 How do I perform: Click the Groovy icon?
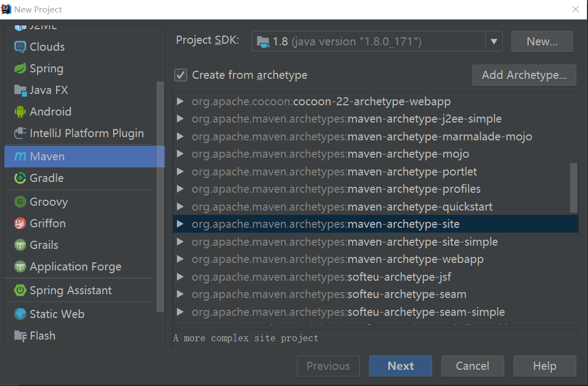20,202
